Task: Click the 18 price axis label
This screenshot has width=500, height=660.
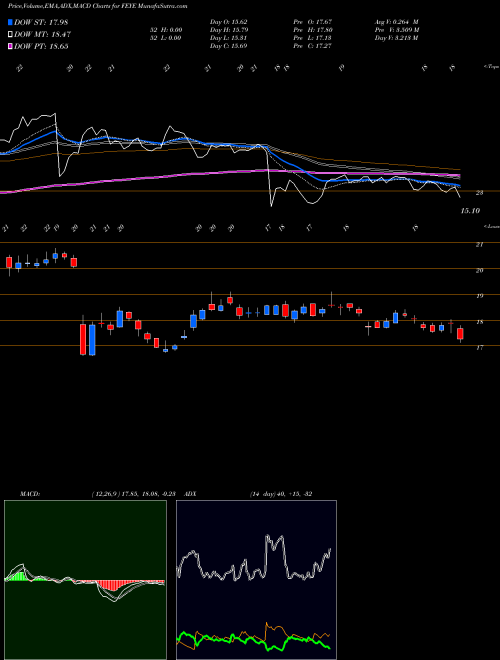Action: click(479, 322)
